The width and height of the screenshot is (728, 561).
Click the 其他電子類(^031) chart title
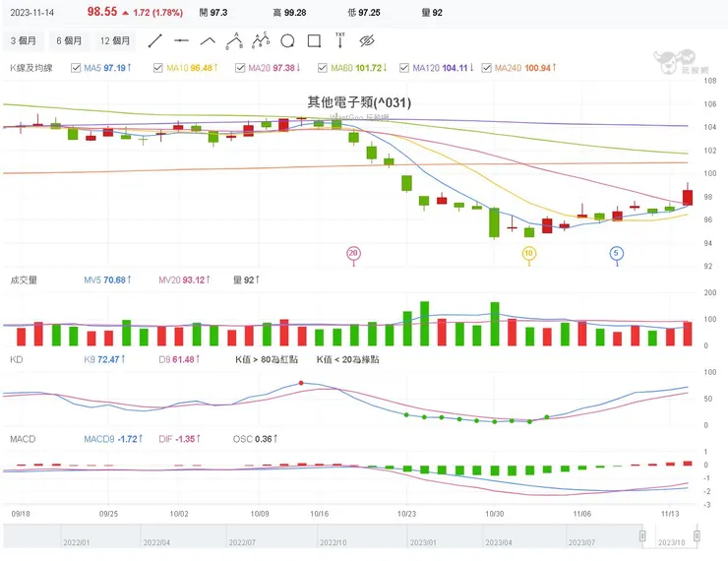[x=359, y=102]
